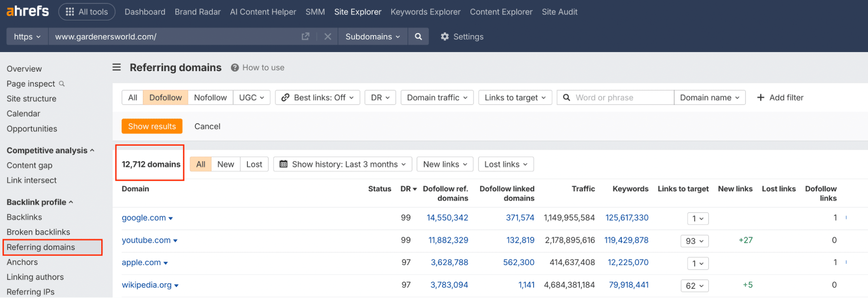Open URL in new tab icon
868x298 pixels.
pos(306,36)
